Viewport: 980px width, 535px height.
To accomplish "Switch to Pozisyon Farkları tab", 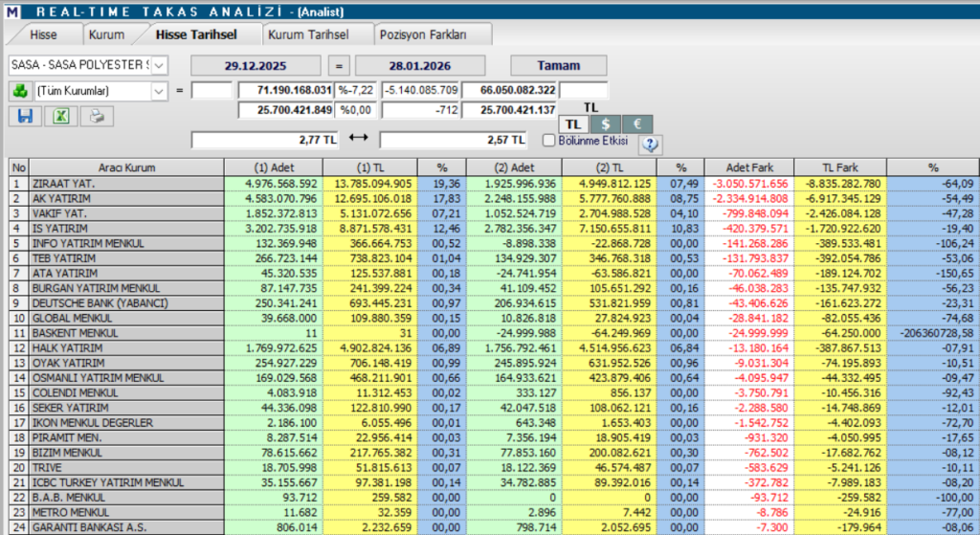I will point(422,34).
